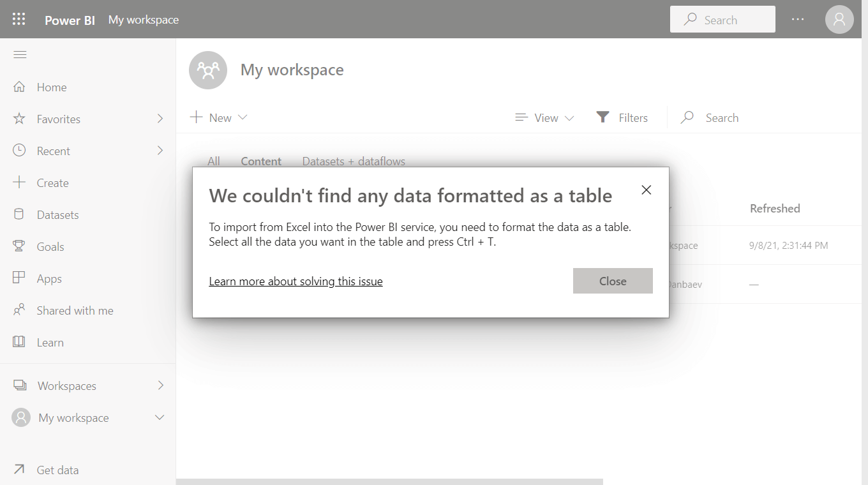Switch to Datasets + dataflows tab
The image size is (868, 485).
click(x=354, y=161)
